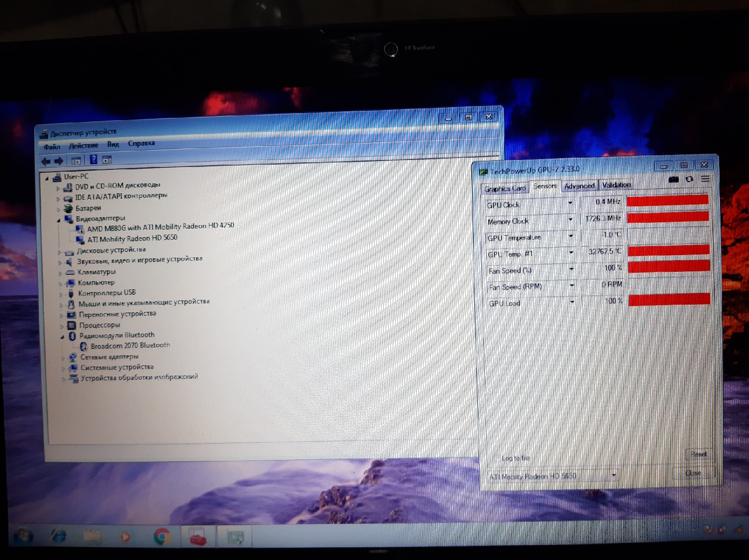
Task: Switch to Graphics Card tab
Action: (505, 189)
